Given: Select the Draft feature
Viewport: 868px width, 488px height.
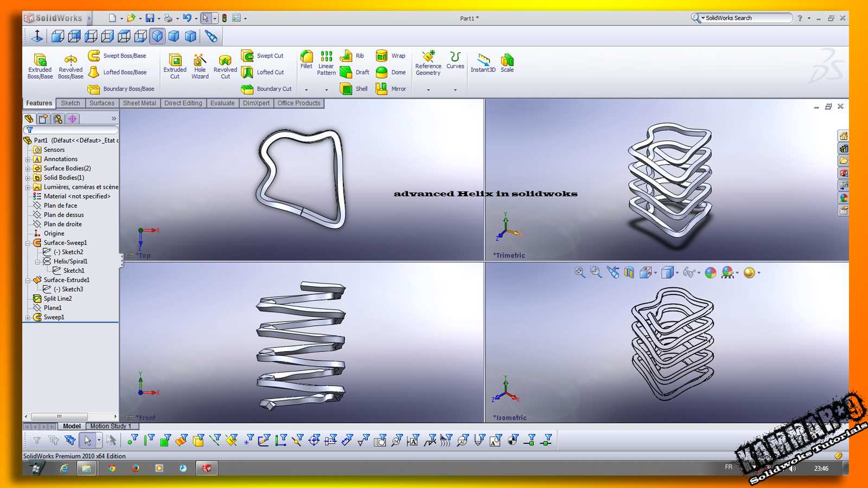Looking at the screenshot, I should pos(355,72).
